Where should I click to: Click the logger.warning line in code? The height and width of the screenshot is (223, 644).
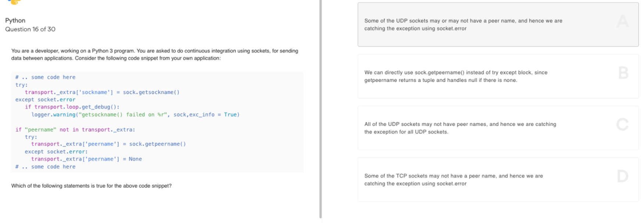tap(135, 115)
